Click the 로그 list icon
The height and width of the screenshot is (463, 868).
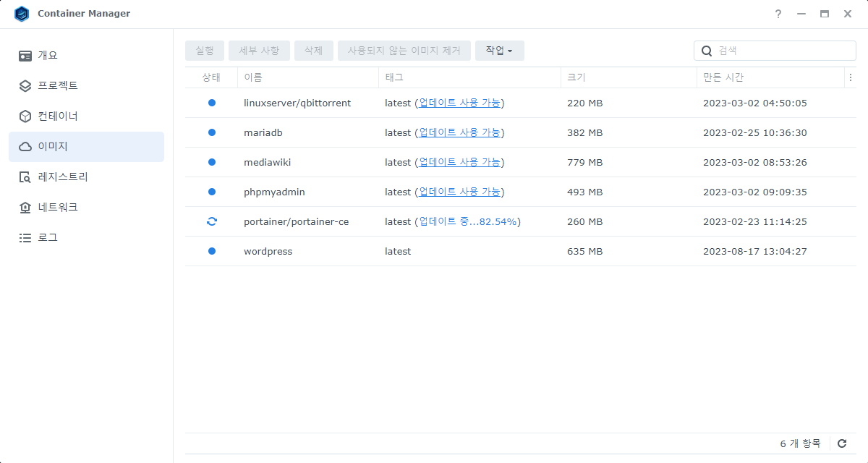(25, 238)
